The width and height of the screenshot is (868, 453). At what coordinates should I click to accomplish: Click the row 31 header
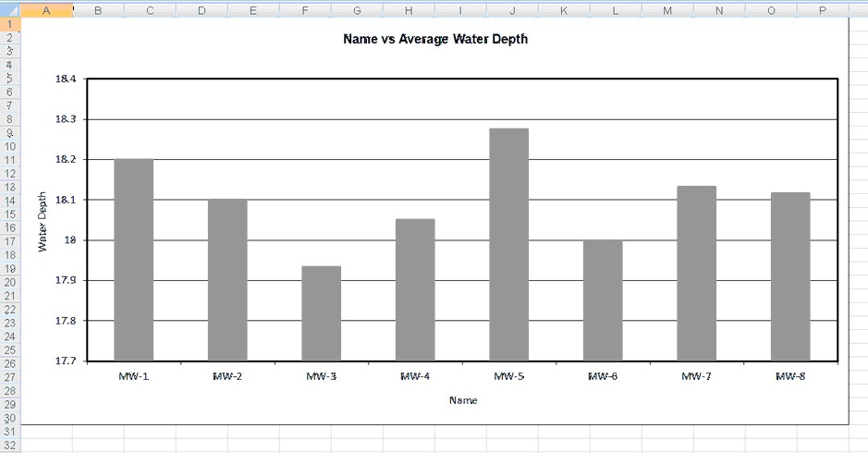tap(9, 432)
